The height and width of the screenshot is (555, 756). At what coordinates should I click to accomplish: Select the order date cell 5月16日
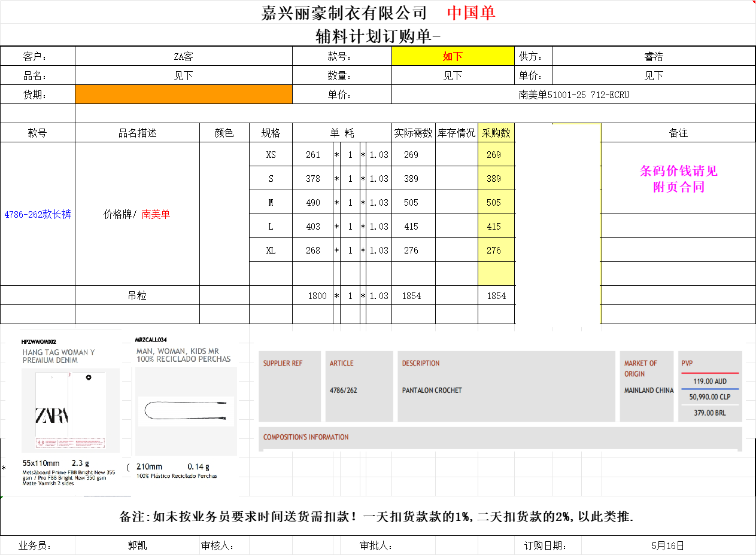[667, 545]
